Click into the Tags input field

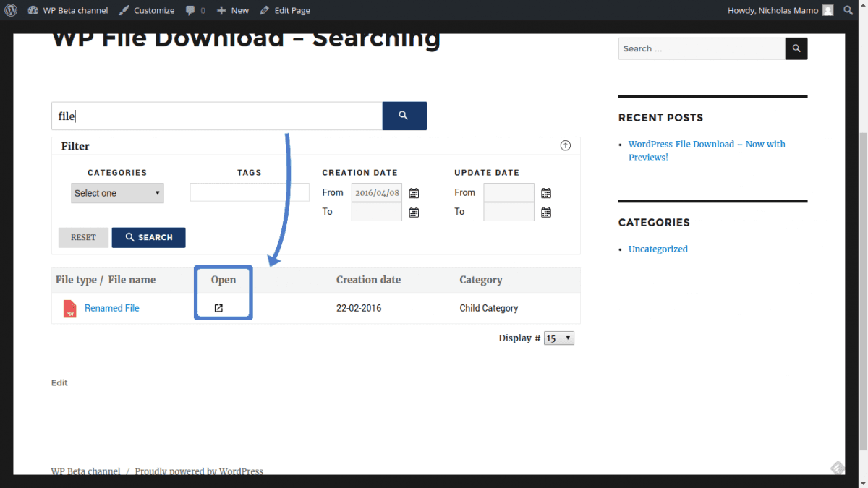[250, 192]
